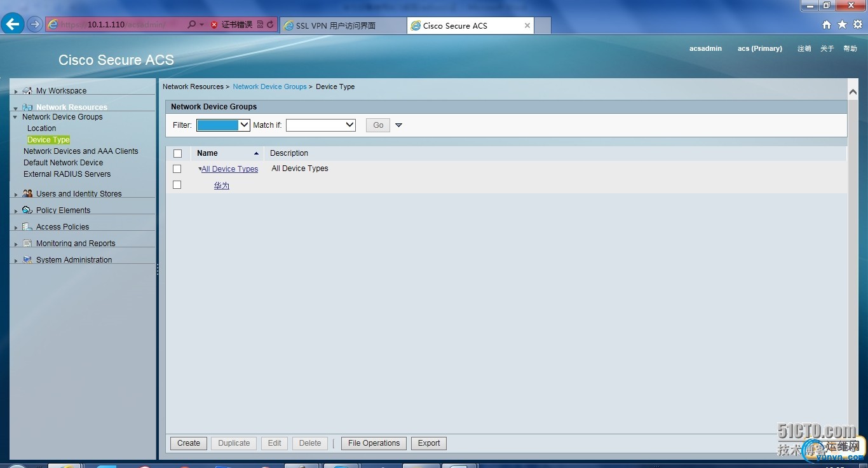
Task: Open External RADIUS Servers
Action: [67, 174]
